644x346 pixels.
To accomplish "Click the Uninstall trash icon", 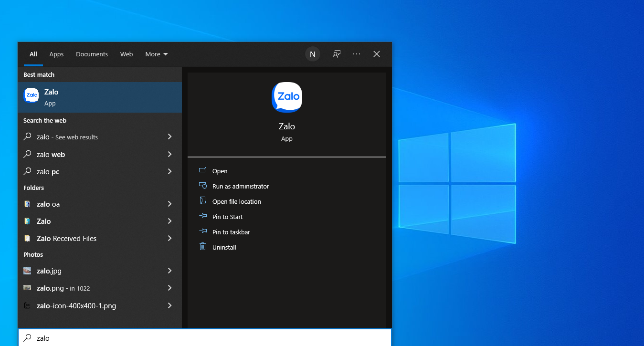I will tap(202, 247).
